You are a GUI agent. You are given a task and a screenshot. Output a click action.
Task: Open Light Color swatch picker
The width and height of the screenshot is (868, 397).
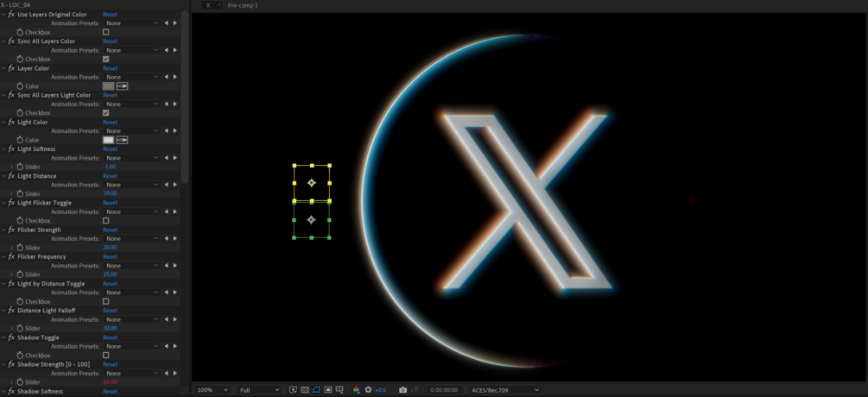[x=109, y=140]
